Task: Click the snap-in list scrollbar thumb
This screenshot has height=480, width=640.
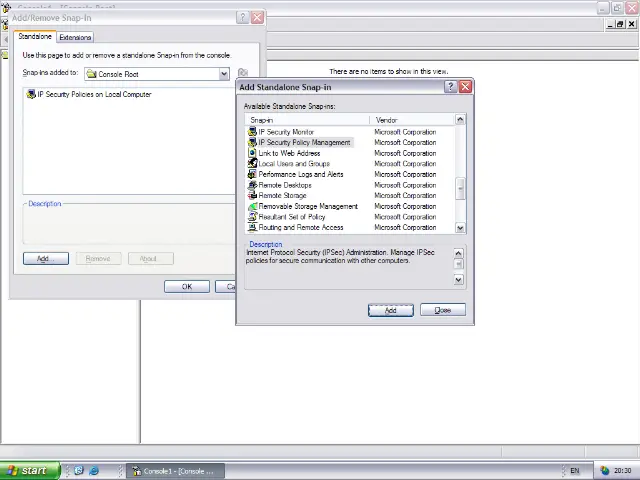Action: pyautogui.click(x=460, y=189)
